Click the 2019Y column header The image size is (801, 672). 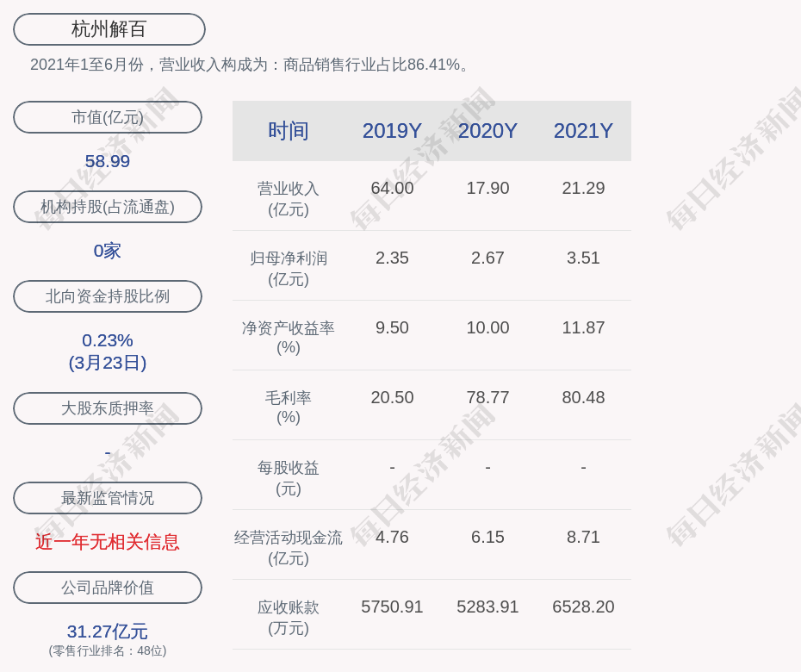coord(392,131)
